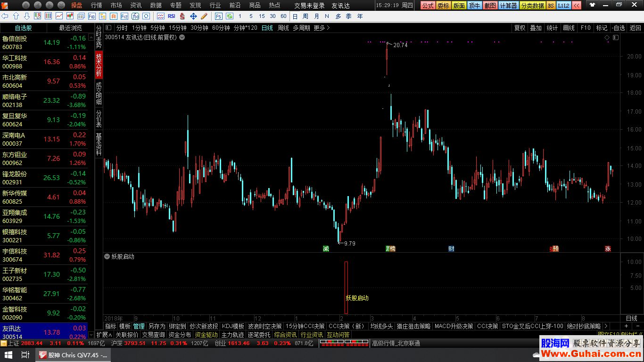
Task: Click the 减 marker on chart
Action: [x=326, y=248]
